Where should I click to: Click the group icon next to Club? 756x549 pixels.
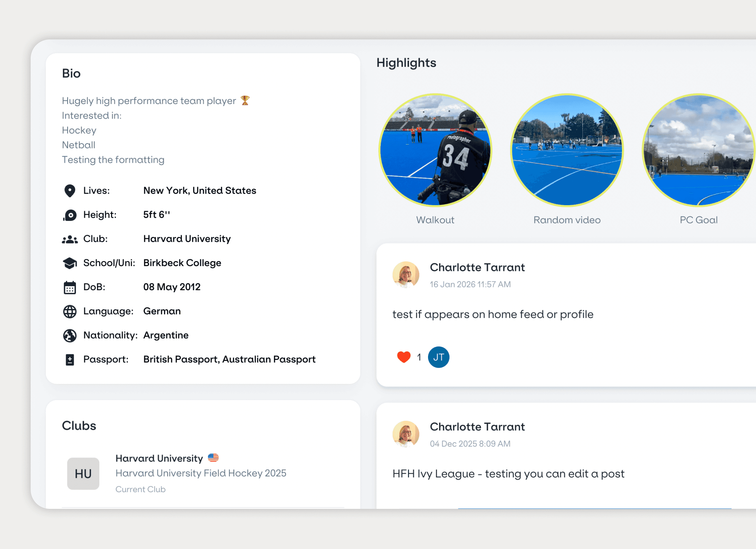coord(70,239)
